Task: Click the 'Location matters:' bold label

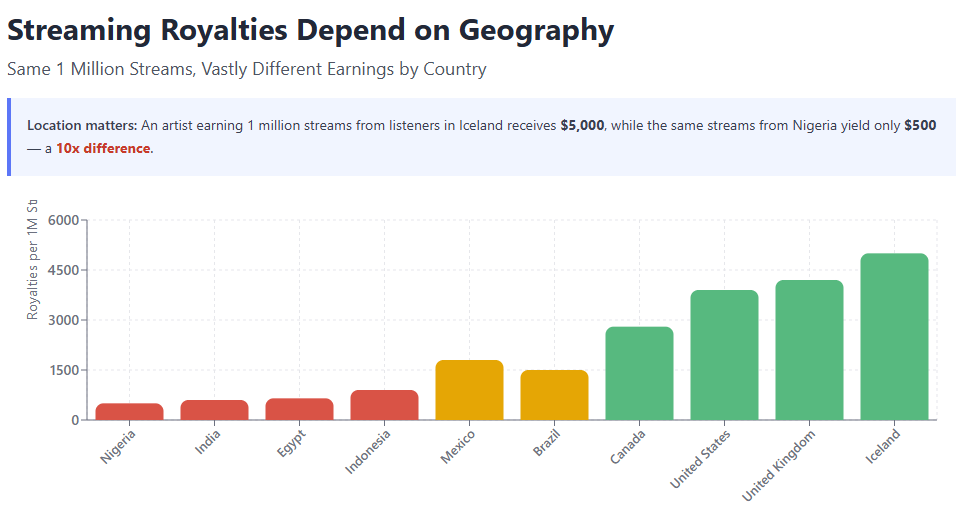Action: click(x=82, y=126)
